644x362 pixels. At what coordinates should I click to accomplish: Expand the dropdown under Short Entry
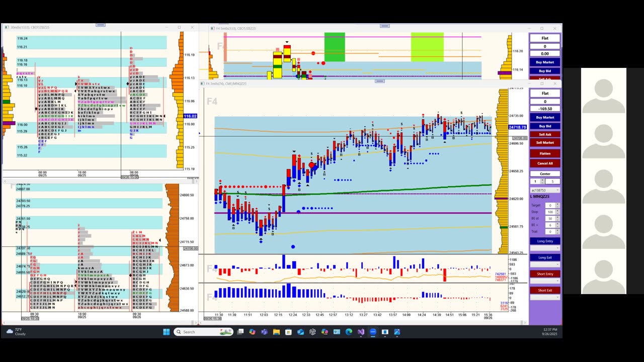545,281
